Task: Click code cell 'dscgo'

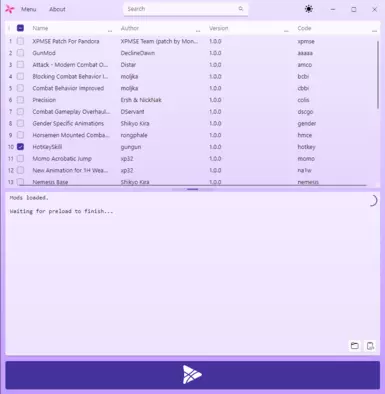Action: [x=305, y=112]
